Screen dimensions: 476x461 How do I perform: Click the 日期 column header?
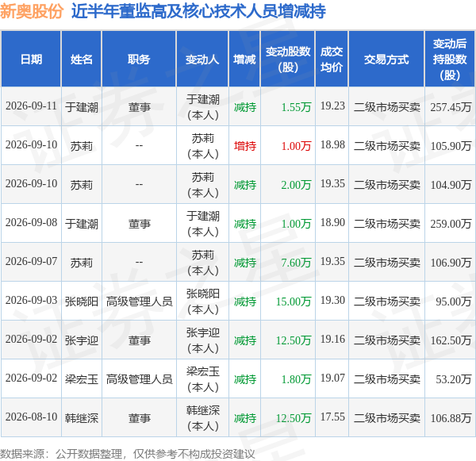pyautogui.click(x=31, y=60)
